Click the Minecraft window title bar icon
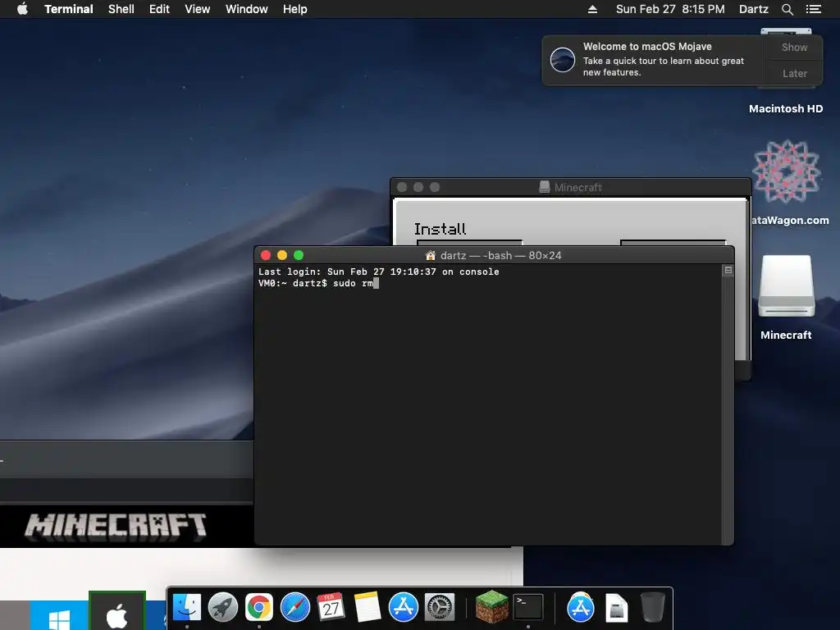The height and width of the screenshot is (630, 840). tap(545, 187)
